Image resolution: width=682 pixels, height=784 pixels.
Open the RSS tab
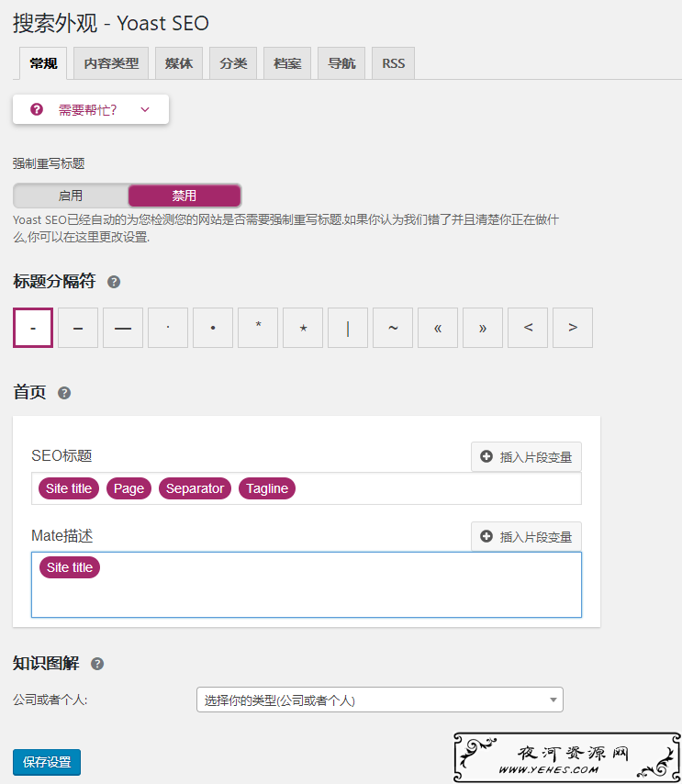point(394,63)
